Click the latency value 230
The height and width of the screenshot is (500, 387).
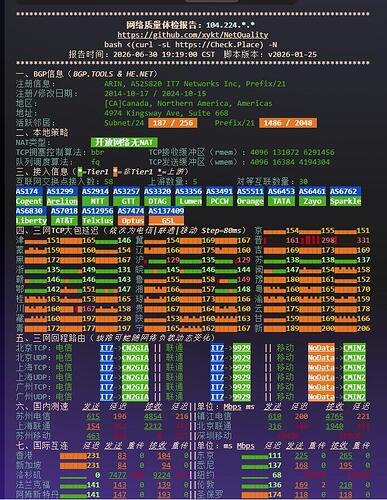(124, 318)
